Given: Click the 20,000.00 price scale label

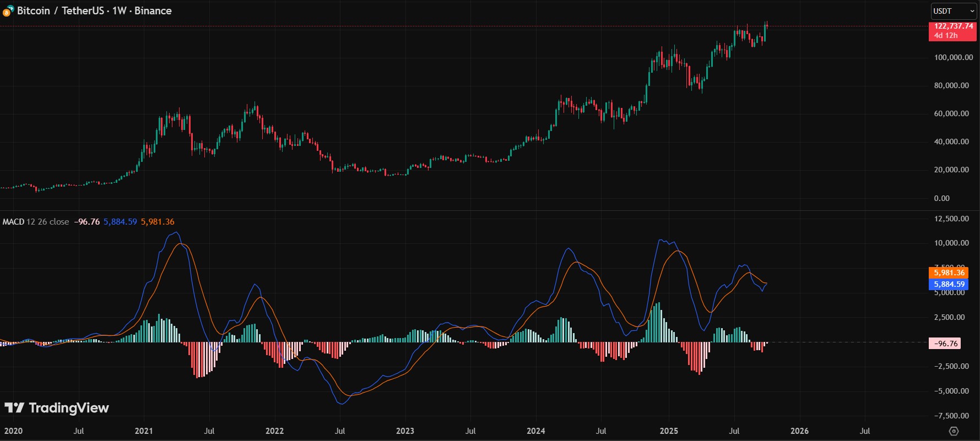Looking at the screenshot, I should 951,170.
